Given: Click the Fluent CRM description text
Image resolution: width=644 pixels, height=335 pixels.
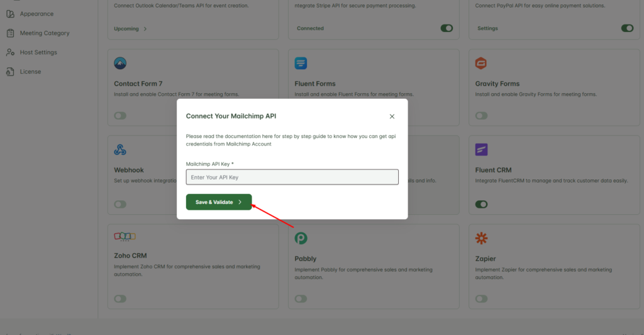Looking at the screenshot, I should click(551, 181).
